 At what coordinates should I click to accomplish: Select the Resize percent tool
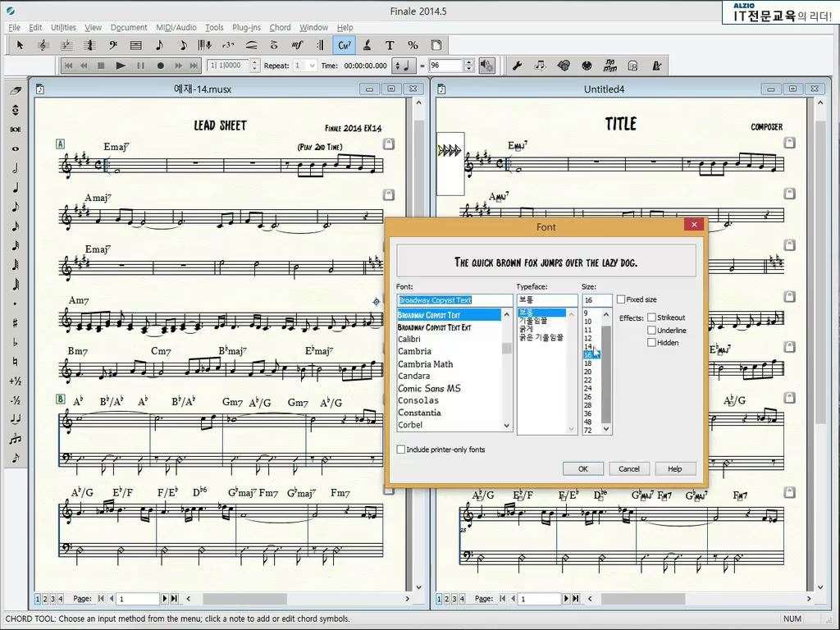coord(413,46)
